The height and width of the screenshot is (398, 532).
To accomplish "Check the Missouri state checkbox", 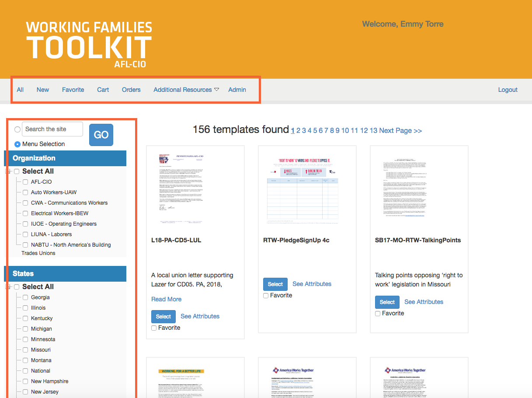I will [x=25, y=350].
